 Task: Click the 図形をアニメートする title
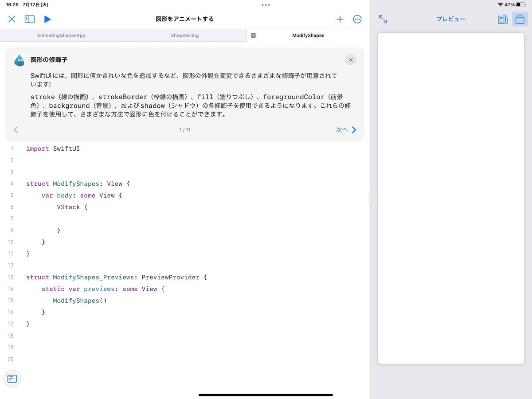(x=185, y=19)
